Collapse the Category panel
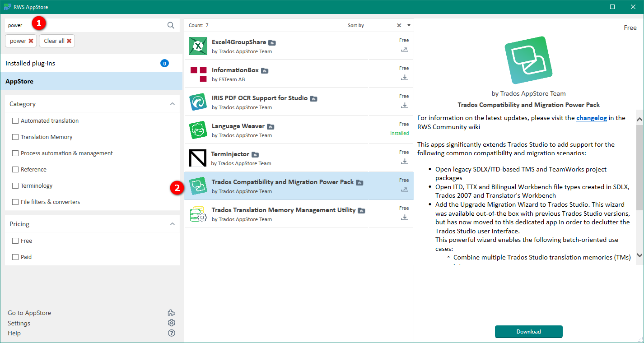 pyautogui.click(x=172, y=104)
